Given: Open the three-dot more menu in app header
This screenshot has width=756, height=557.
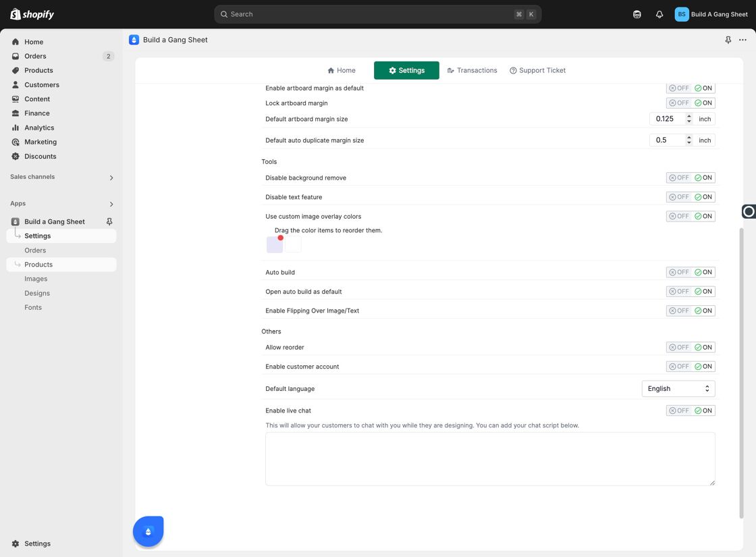Looking at the screenshot, I should click(742, 40).
